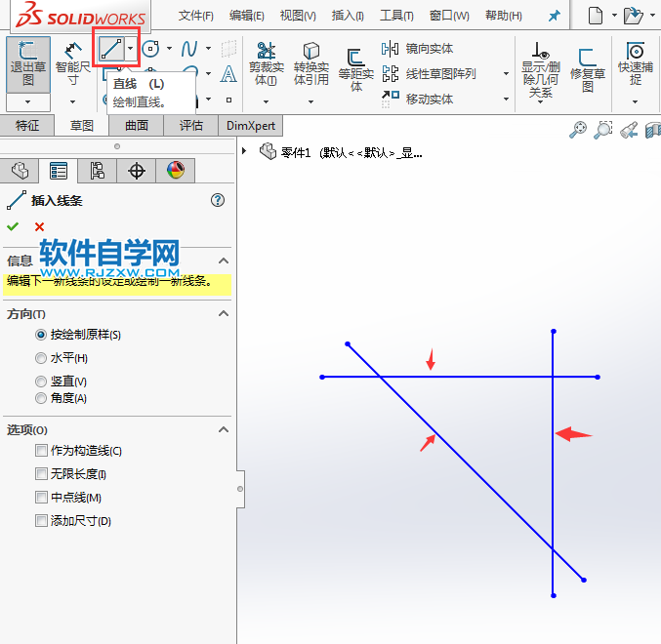The image size is (661, 644).
Task: Select As sketched (按绘制原样) orientation
Action: tap(41, 335)
